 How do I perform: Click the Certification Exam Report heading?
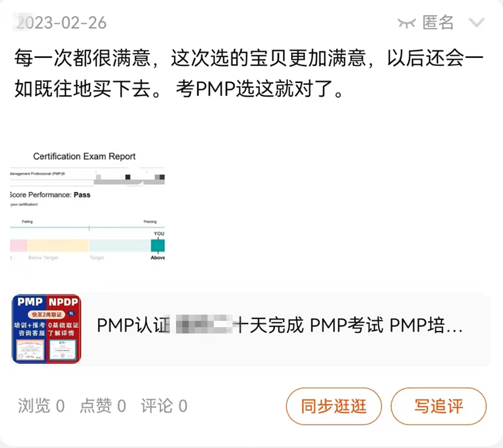(x=84, y=156)
